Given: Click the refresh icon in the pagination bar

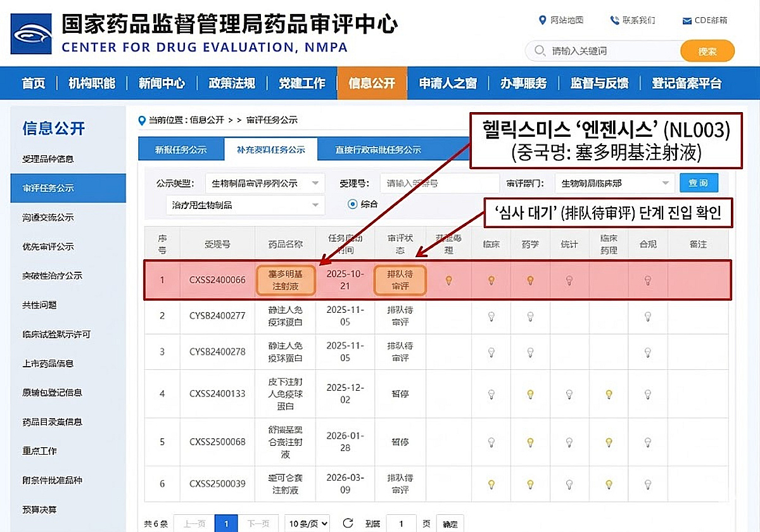Looking at the screenshot, I should tap(347, 524).
